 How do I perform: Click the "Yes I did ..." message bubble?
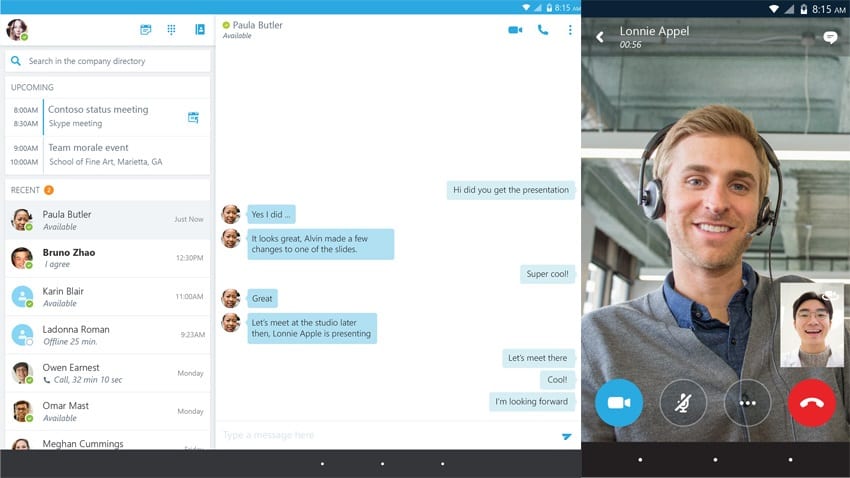(x=271, y=214)
